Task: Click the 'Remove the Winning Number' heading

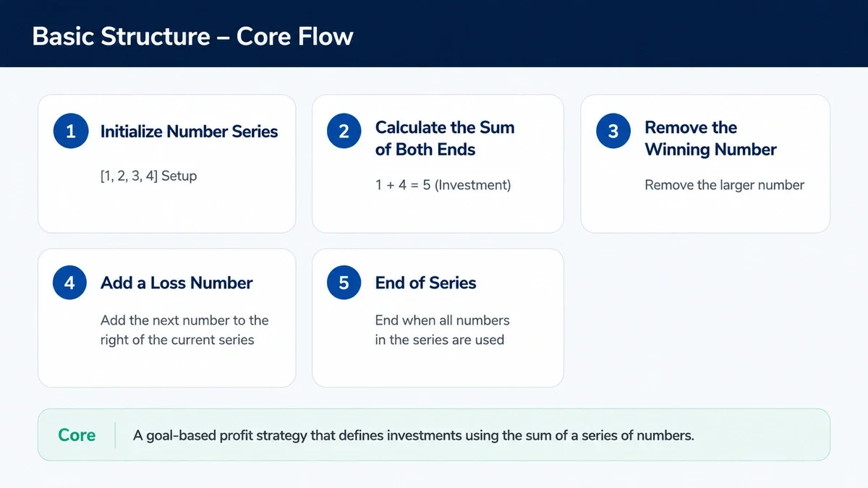Action: click(710, 138)
